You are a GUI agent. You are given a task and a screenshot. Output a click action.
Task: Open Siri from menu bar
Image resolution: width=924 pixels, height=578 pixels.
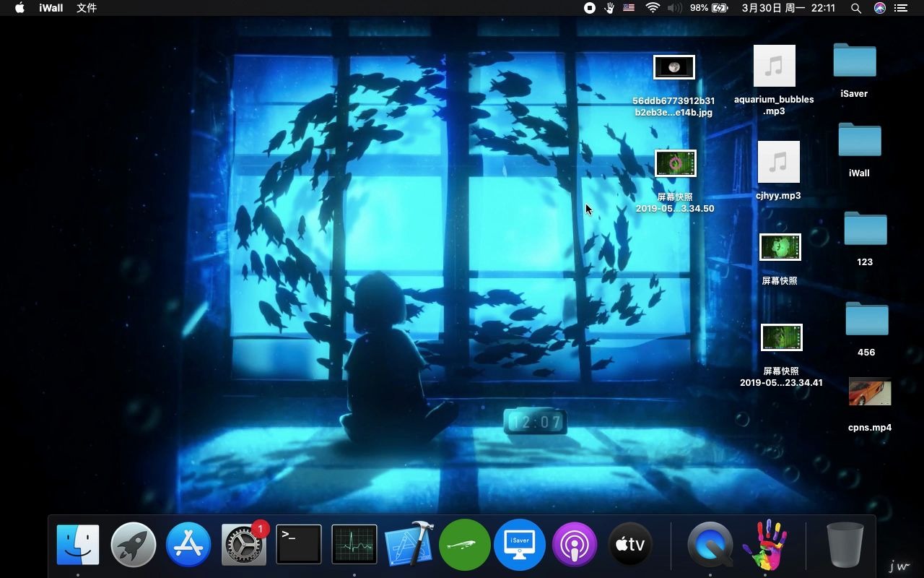(x=879, y=8)
